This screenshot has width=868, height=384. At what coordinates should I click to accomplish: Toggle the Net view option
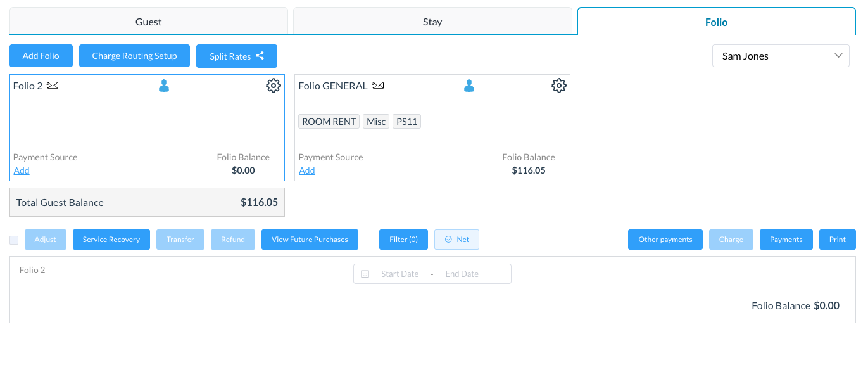coord(456,240)
